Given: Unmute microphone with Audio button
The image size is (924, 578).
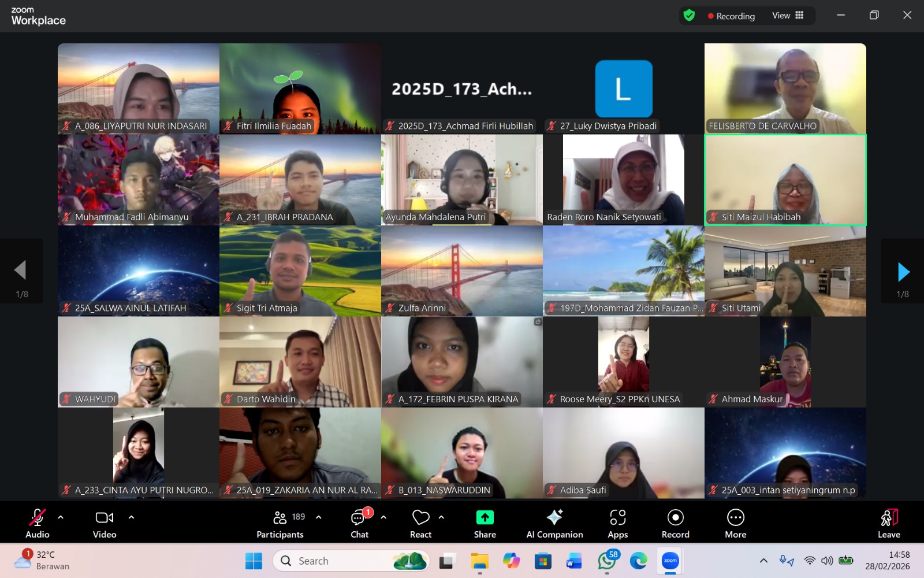Looking at the screenshot, I should coord(38,523).
